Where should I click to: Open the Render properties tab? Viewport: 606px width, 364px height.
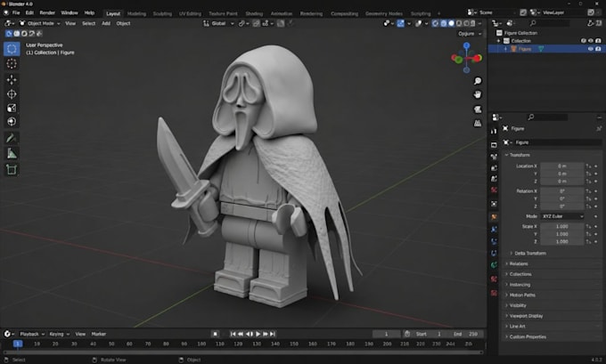coord(494,145)
